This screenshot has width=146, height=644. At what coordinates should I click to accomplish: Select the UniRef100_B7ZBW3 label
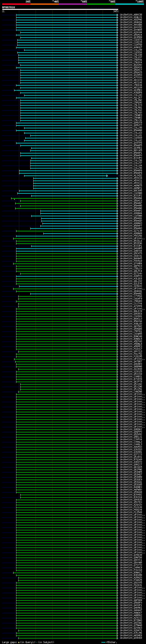[x=131, y=620]
